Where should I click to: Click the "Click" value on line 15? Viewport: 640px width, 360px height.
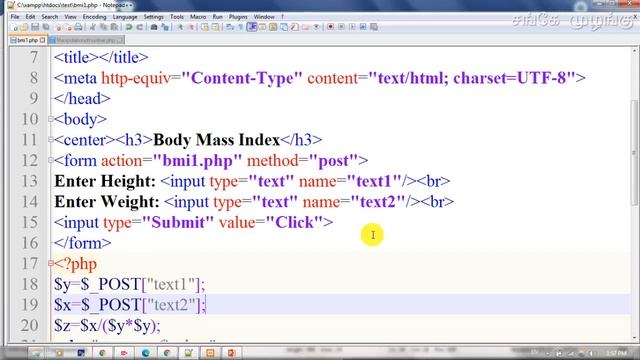(x=295, y=222)
